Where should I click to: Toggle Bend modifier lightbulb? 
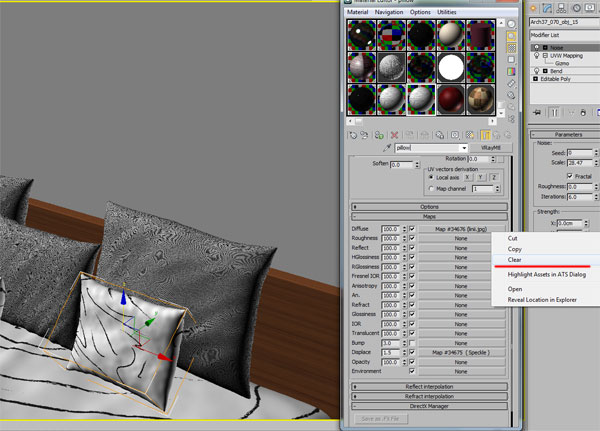tap(536, 71)
